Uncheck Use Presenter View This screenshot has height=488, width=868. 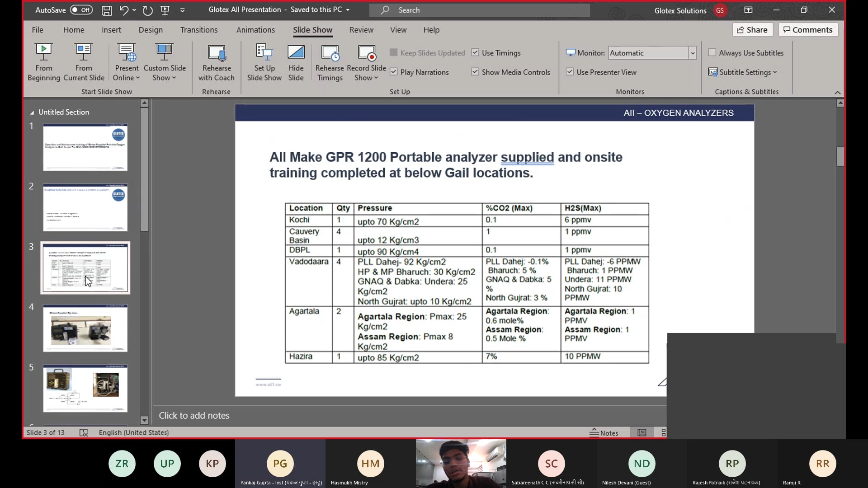pos(570,71)
